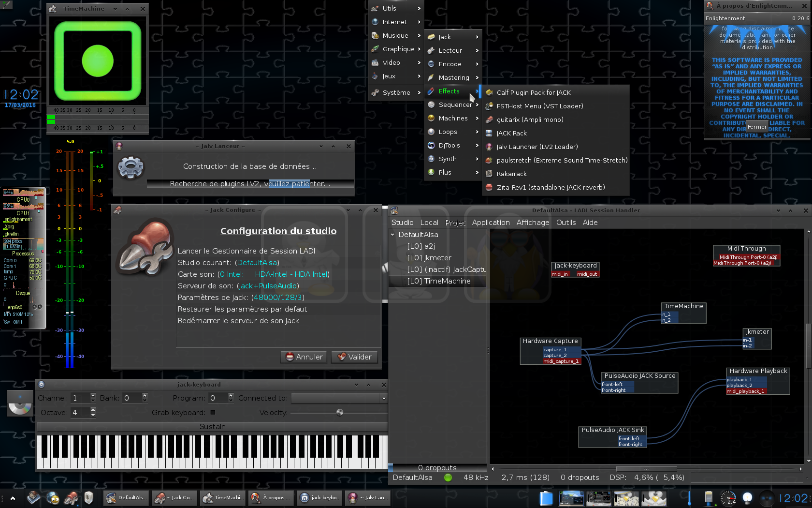This screenshot has height=508, width=812.
Task: Click Jack Configure icon in taskbar launcher
Action: click(x=71, y=498)
